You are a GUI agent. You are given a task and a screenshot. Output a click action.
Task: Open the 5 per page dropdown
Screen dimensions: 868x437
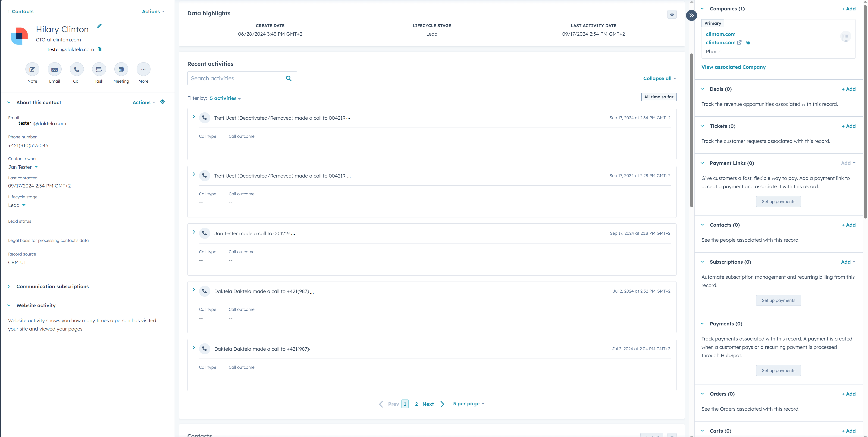pos(468,404)
